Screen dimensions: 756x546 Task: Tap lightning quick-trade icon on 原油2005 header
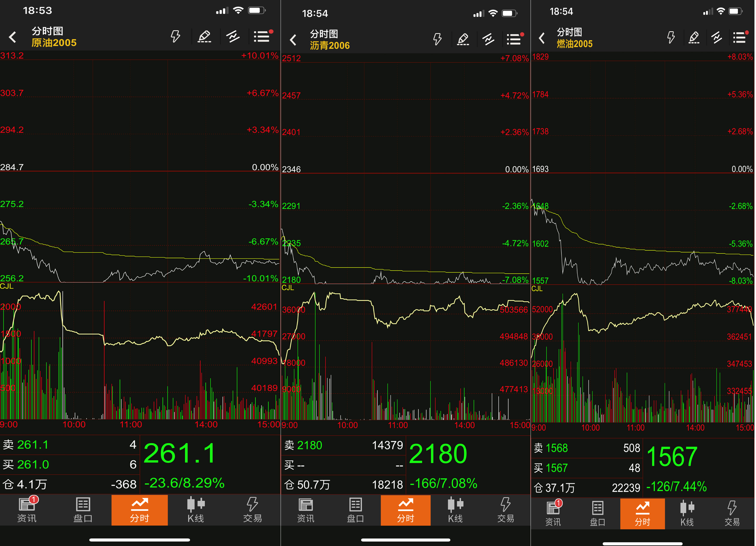point(175,36)
